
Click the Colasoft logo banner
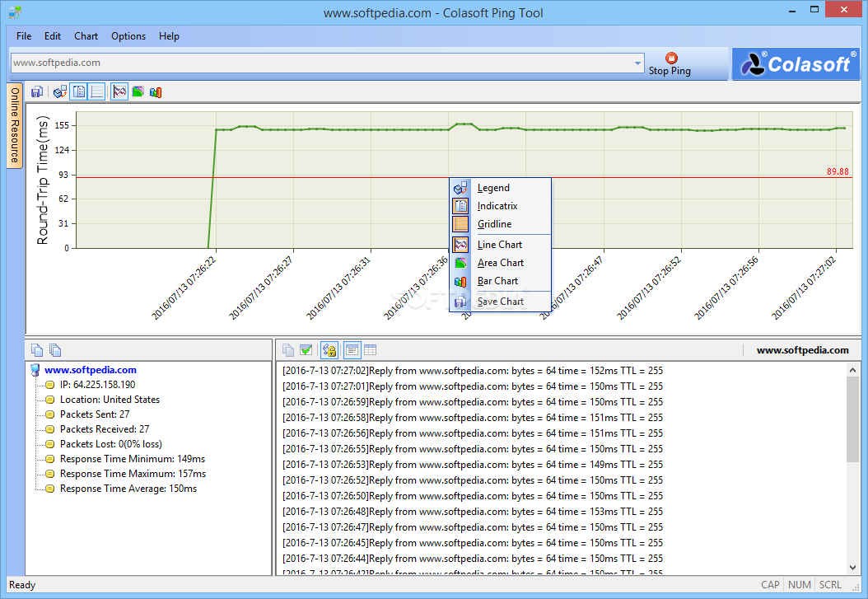796,64
